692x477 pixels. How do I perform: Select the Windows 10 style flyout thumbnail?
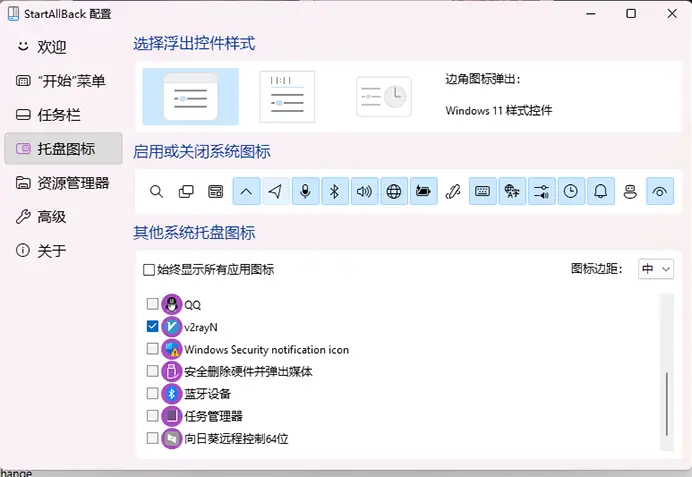[x=287, y=97]
